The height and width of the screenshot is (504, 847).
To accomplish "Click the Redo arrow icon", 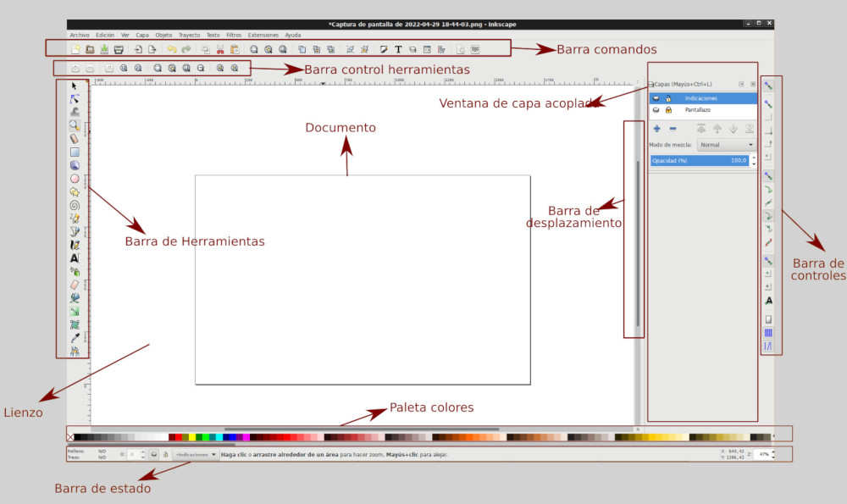I will point(186,49).
